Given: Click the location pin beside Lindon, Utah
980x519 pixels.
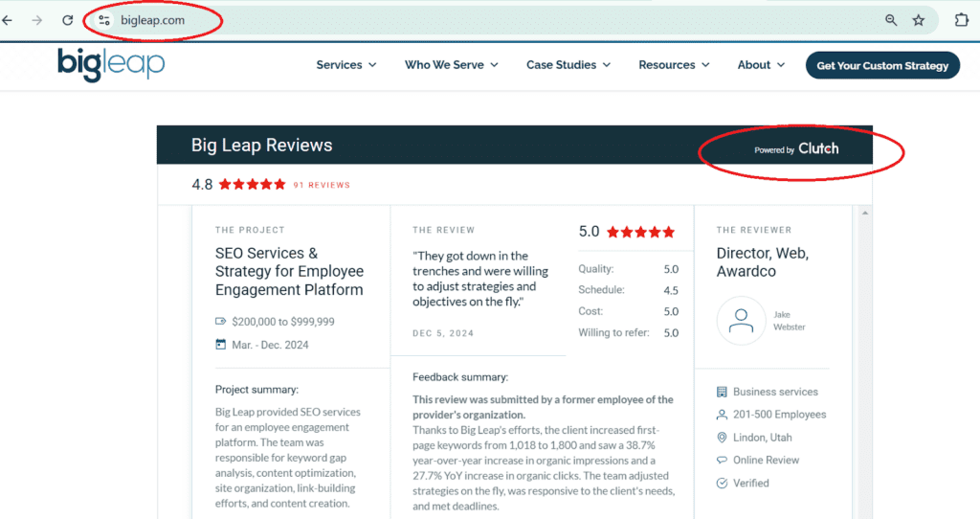Looking at the screenshot, I should point(722,437).
